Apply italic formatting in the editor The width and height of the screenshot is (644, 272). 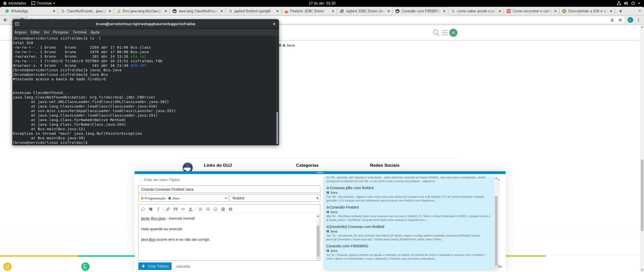(158, 209)
